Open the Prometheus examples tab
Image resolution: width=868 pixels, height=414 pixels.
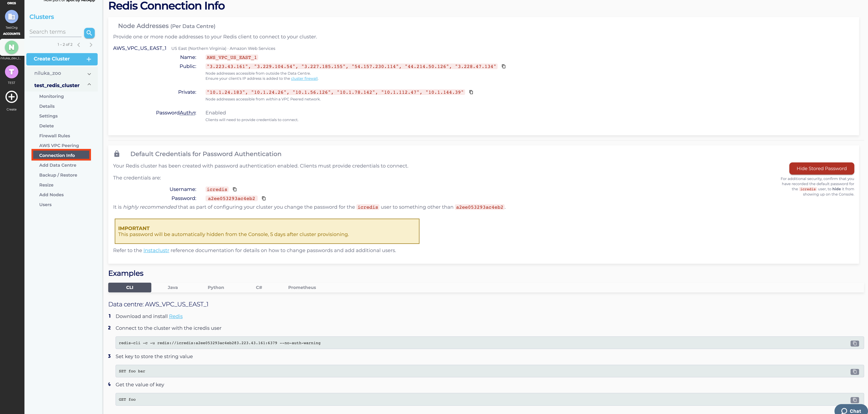302,287
